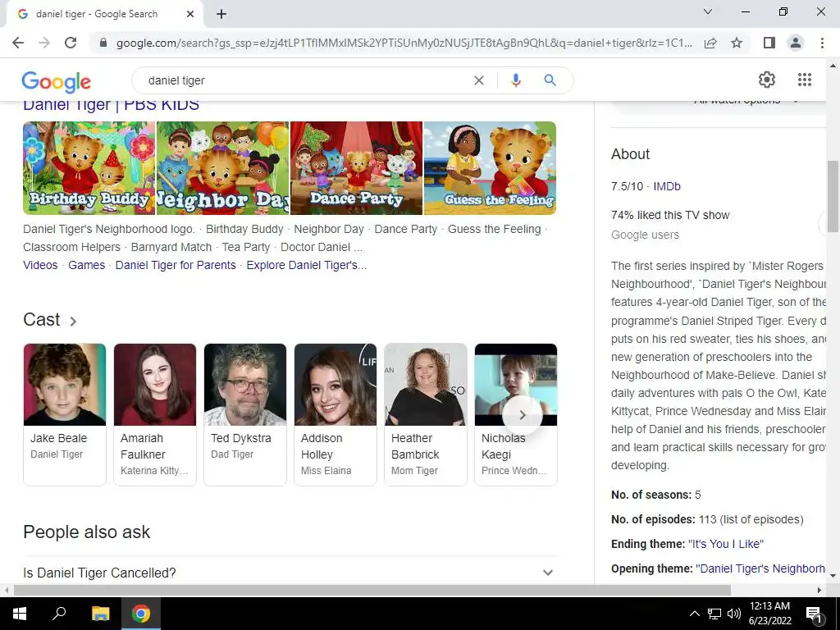The width and height of the screenshot is (840, 630).
Task: Bookmark this page with the star icon
Action: point(737,43)
